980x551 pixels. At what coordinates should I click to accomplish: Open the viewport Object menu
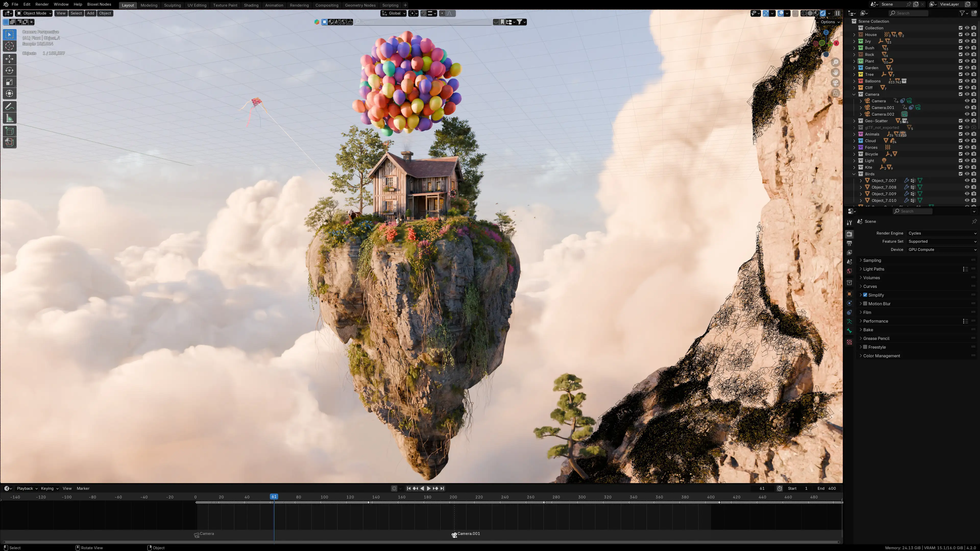click(105, 13)
